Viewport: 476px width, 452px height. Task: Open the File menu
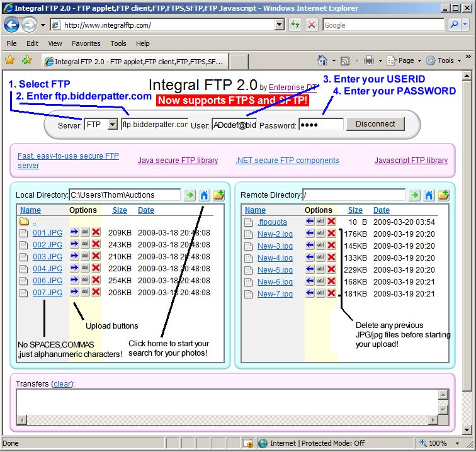click(11, 43)
